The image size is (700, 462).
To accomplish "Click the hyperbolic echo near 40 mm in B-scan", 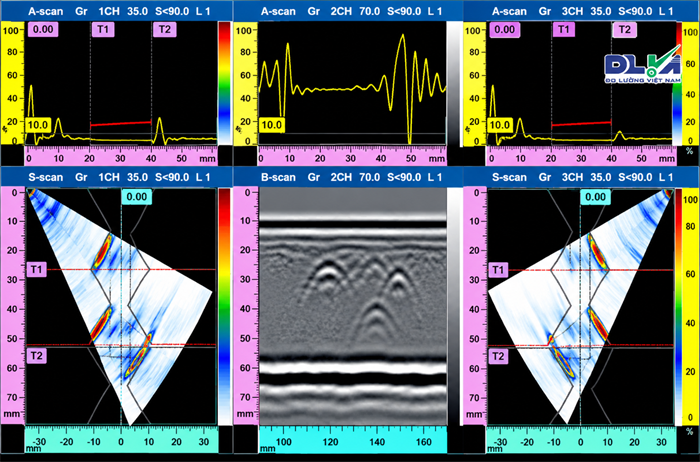I will point(376,320).
